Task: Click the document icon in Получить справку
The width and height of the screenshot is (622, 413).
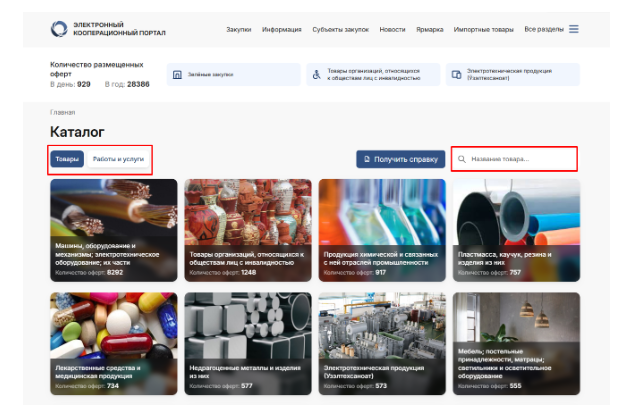Action: (x=367, y=159)
